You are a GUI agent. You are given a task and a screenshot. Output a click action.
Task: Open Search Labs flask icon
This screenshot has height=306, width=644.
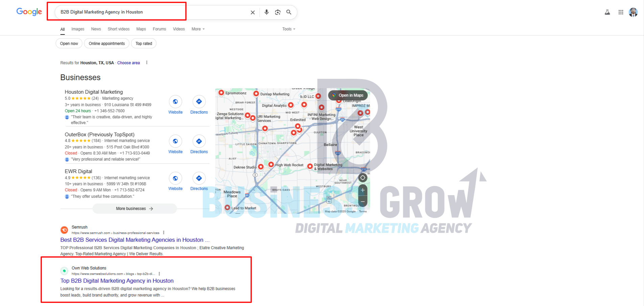click(607, 12)
